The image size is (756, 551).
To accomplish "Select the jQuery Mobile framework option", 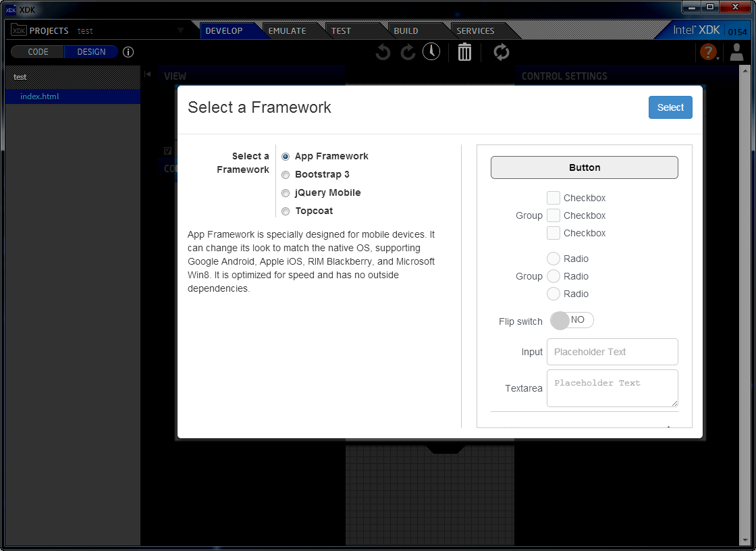I will click(286, 192).
